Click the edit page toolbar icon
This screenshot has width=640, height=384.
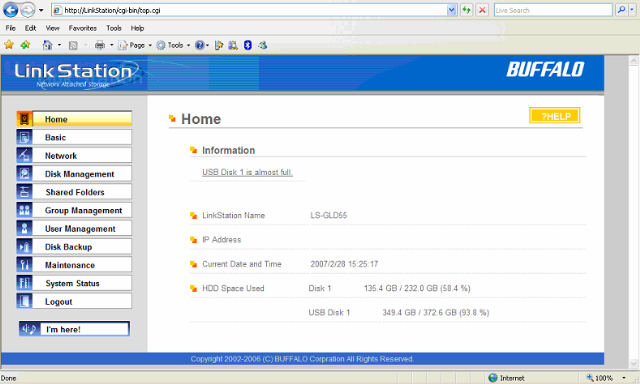219,45
